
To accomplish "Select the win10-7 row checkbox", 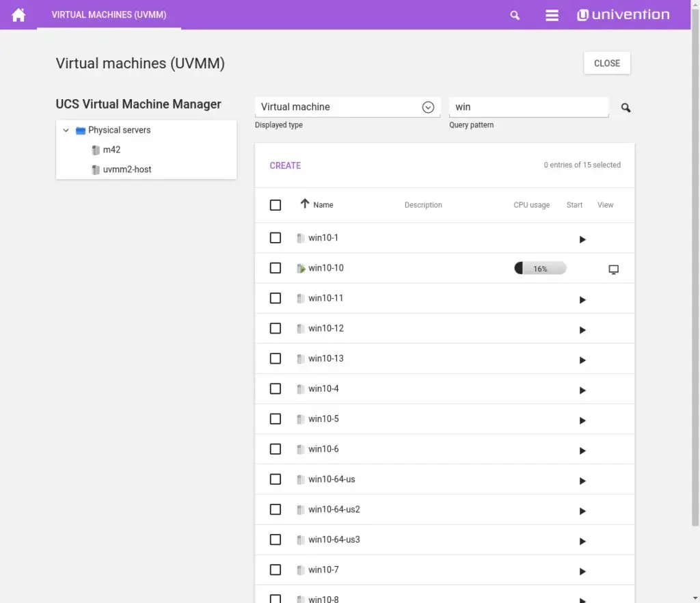I will click(x=275, y=569).
